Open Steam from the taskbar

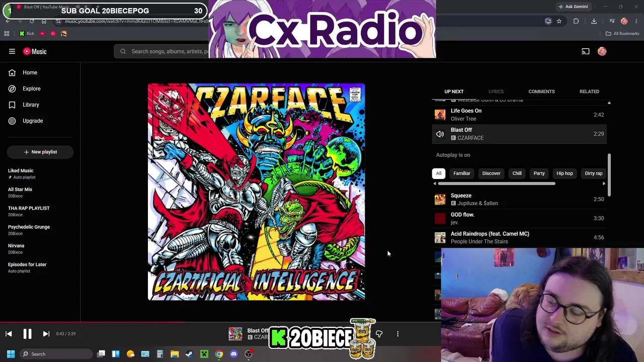point(189,354)
